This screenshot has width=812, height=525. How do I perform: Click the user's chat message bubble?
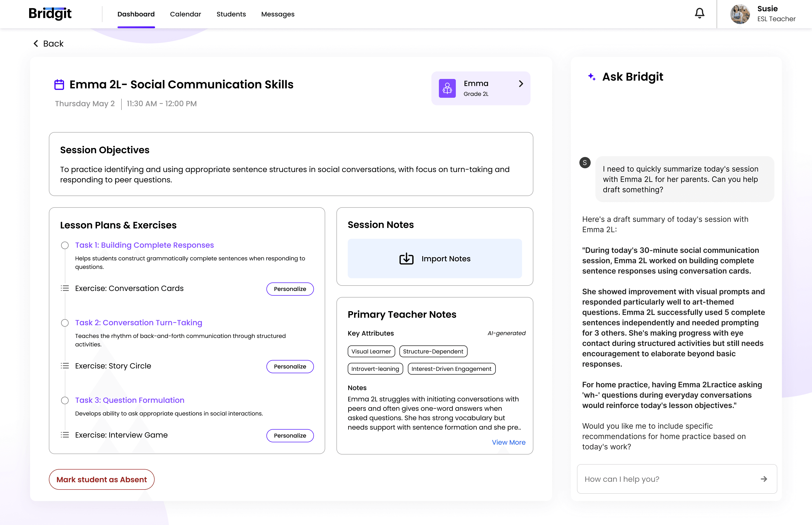[685, 179]
